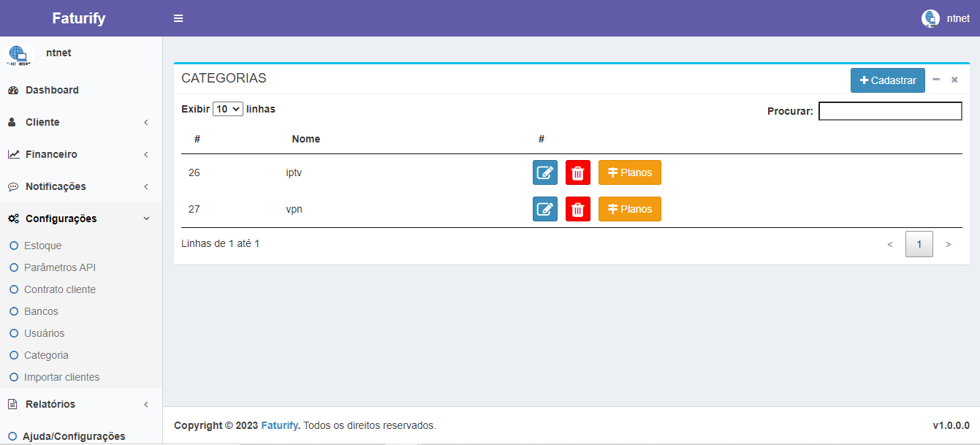Open the Estoque submenu item
The height and width of the screenshot is (445, 980).
42,246
